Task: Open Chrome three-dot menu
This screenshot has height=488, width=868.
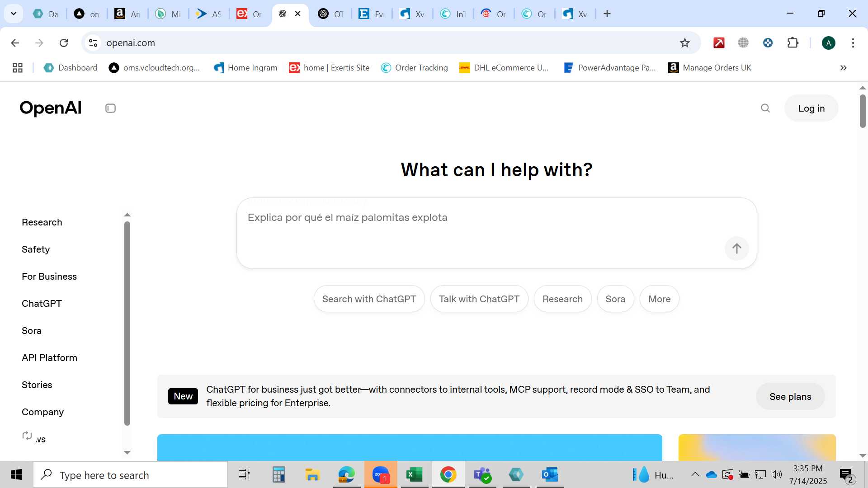Action: [853, 43]
